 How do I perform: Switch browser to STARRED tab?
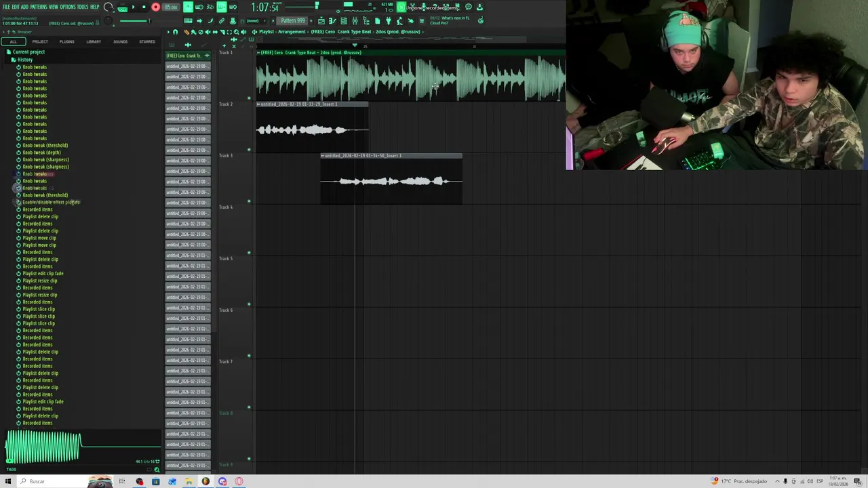coord(147,41)
